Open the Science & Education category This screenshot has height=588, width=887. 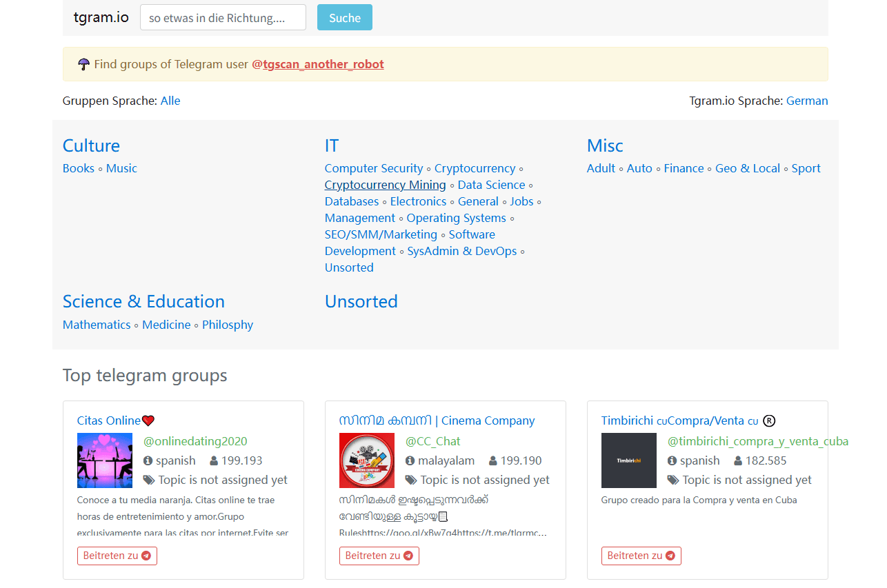point(143,301)
